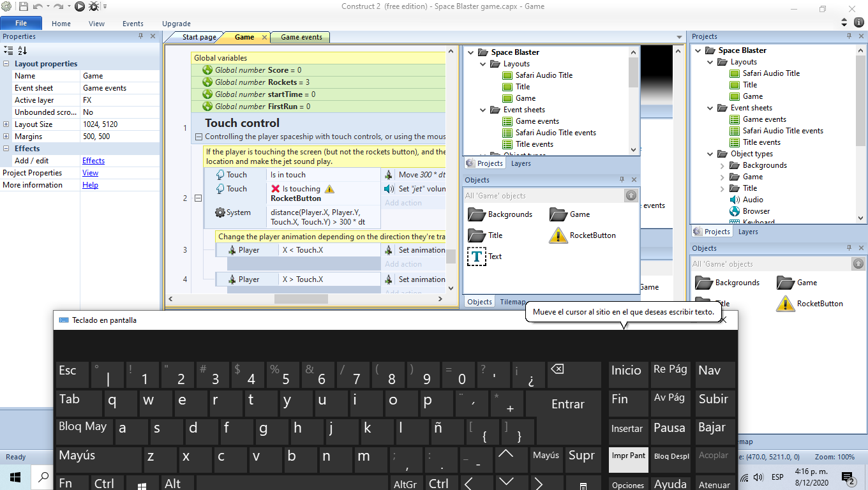This screenshot has height=490, width=868.
Task: Click the backspace key on the on-screen keyboard
Action: 573,375
